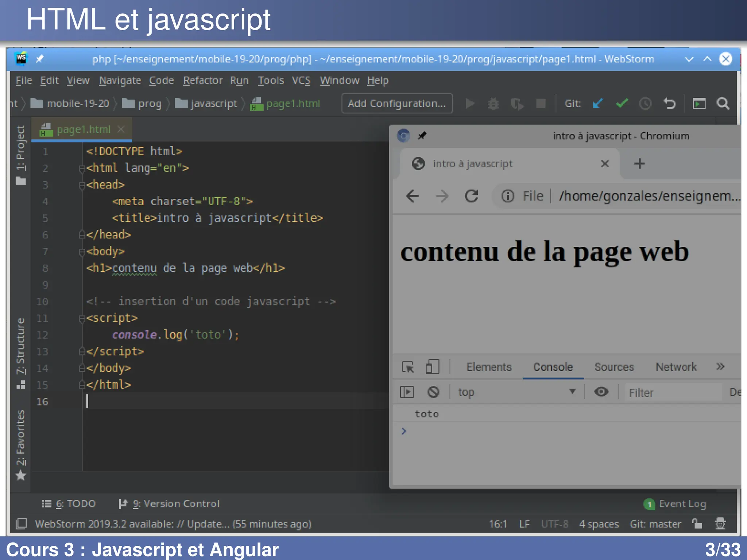The height and width of the screenshot is (560, 747).
Task: Click the Run with Coverage icon
Action: [x=517, y=104]
